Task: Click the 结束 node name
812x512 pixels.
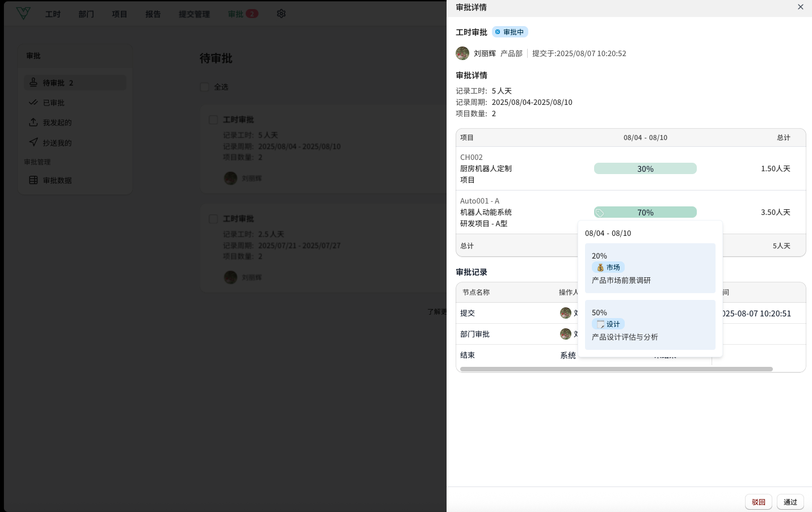Action: (x=468, y=355)
